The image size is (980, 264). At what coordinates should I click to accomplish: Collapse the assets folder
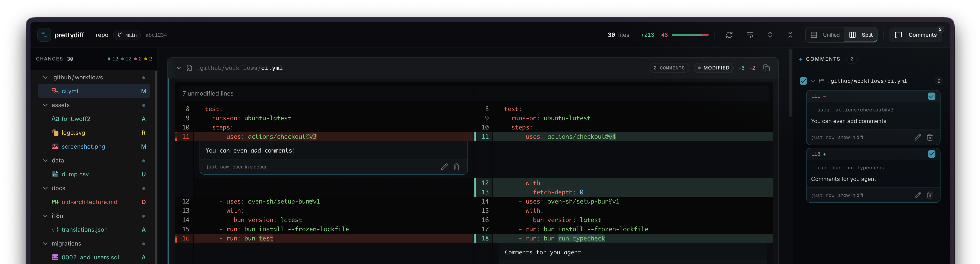[x=45, y=105]
